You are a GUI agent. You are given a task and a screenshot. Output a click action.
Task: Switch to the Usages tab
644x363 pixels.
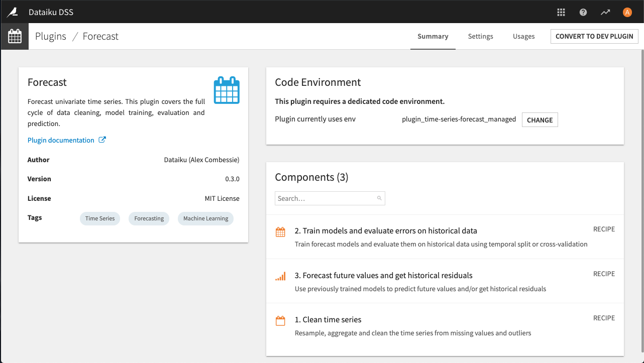[x=524, y=36]
